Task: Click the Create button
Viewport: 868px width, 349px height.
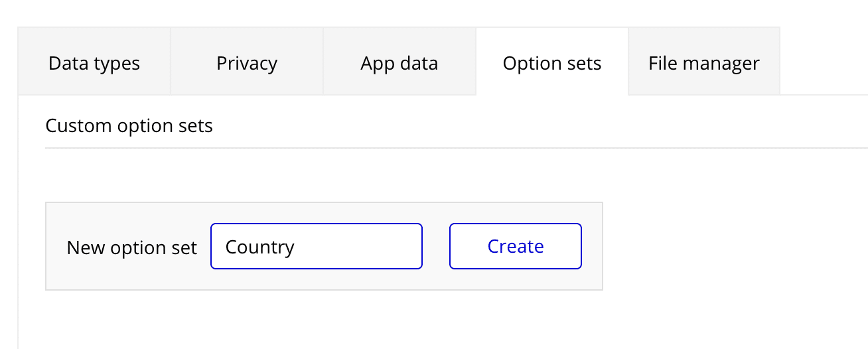Action: coord(516,246)
